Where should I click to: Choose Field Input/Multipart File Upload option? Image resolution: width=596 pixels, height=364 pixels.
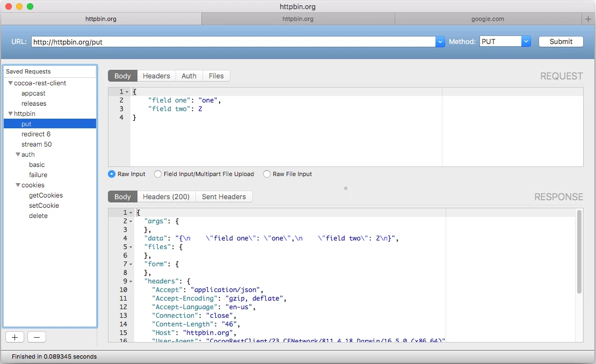coord(158,174)
